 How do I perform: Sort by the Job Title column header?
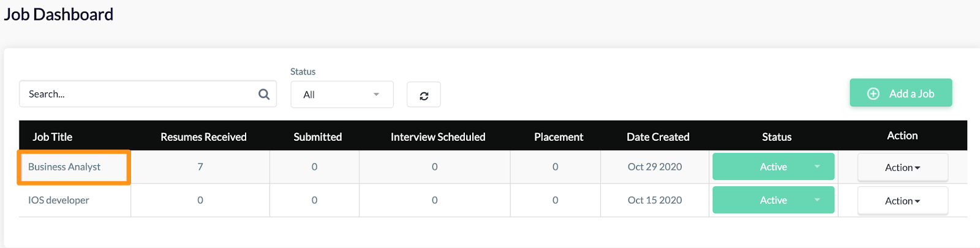53,137
